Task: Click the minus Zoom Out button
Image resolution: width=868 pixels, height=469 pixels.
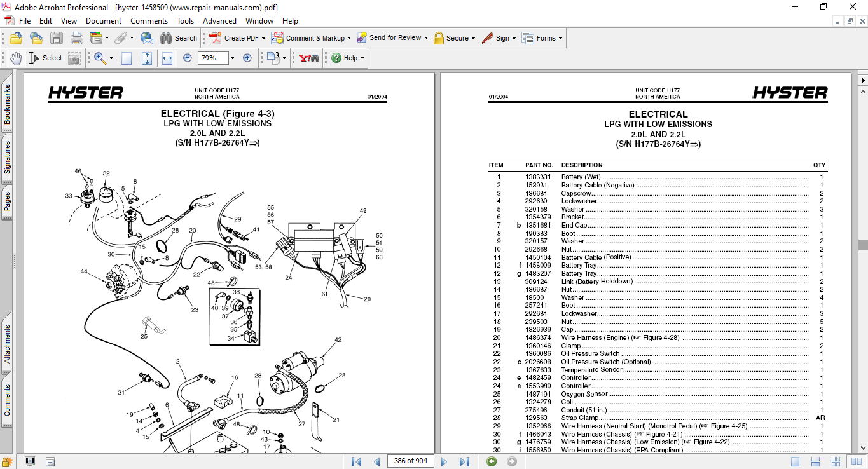Action: pyautogui.click(x=188, y=58)
